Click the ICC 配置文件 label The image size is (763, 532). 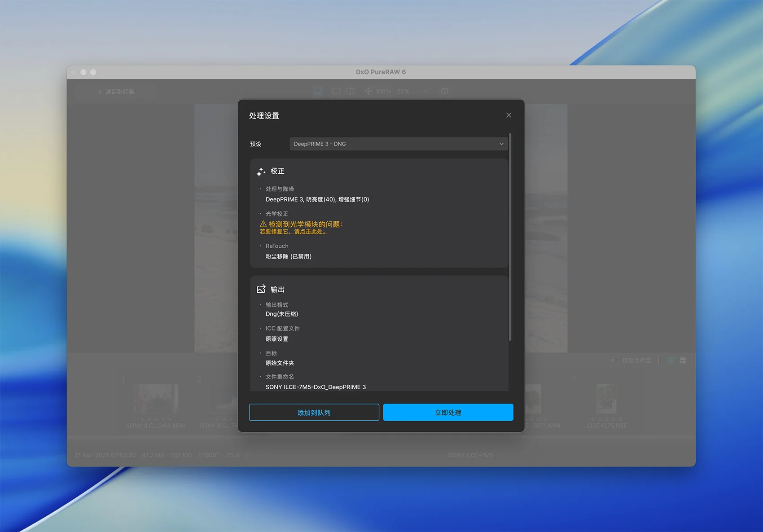point(283,329)
